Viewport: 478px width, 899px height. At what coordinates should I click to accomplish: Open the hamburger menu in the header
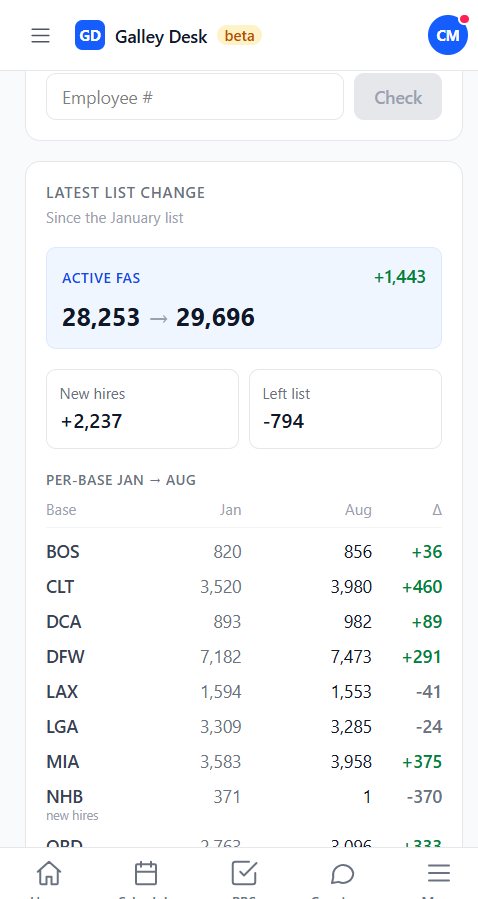[40, 36]
